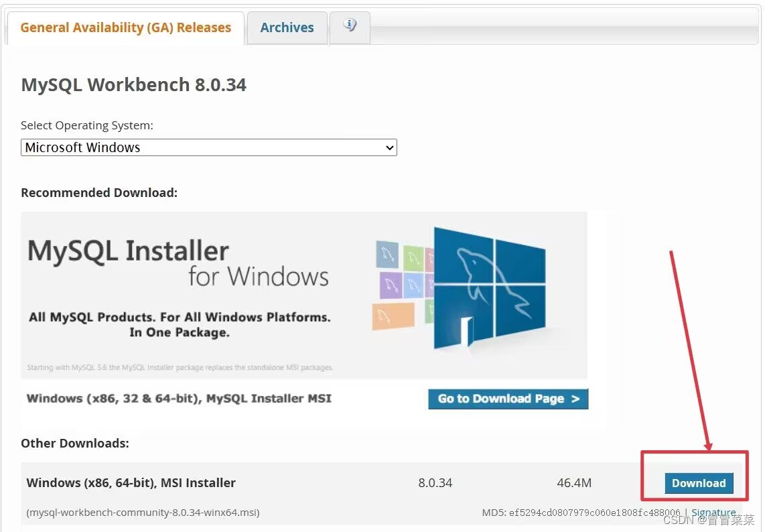The width and height of the screenshot is (765, 532).
Task: Click the Windows (x86, 64-bit), MSI Installer text
Action: 131,482
